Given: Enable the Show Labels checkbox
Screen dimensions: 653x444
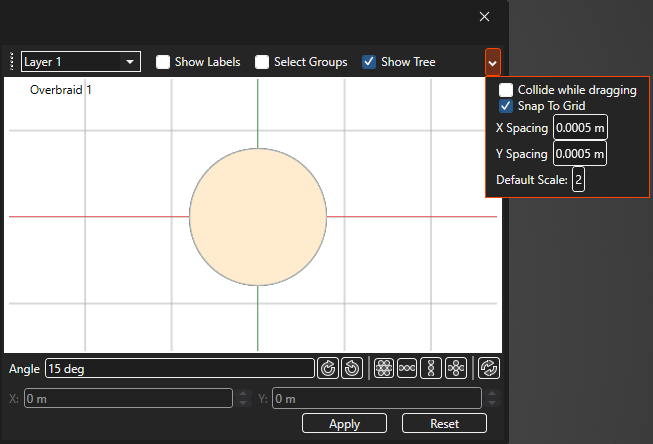Looking at the screenshot, I should pyautogui.click(x=163, y=62).
